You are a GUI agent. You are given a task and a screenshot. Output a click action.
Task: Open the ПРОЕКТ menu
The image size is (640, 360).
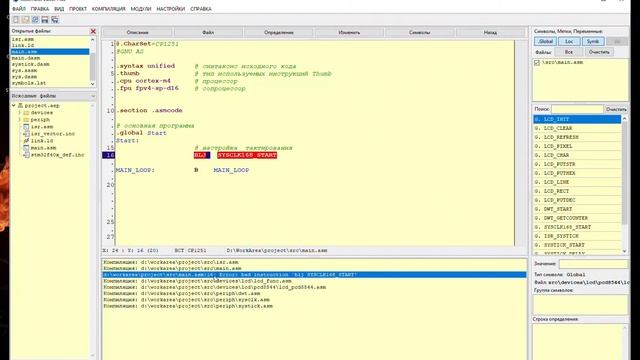pyautogui.click(x=78, y=9)
